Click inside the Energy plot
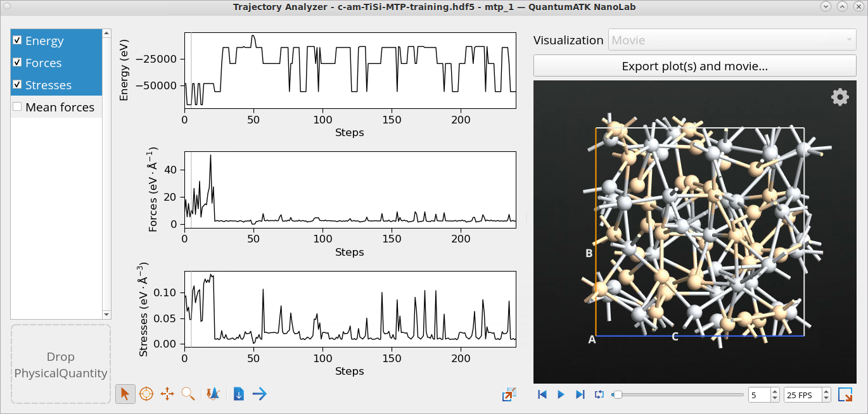 point(350,70)
